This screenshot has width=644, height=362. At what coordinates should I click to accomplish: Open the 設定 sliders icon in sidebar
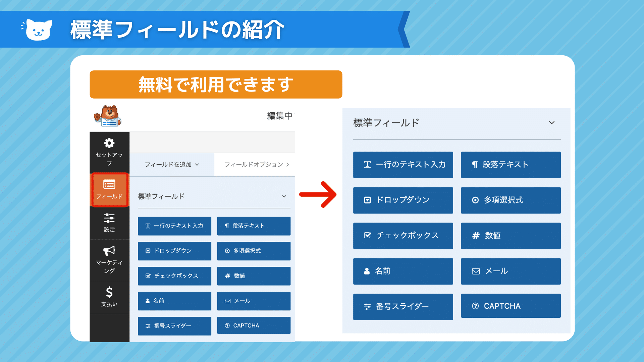109,219
